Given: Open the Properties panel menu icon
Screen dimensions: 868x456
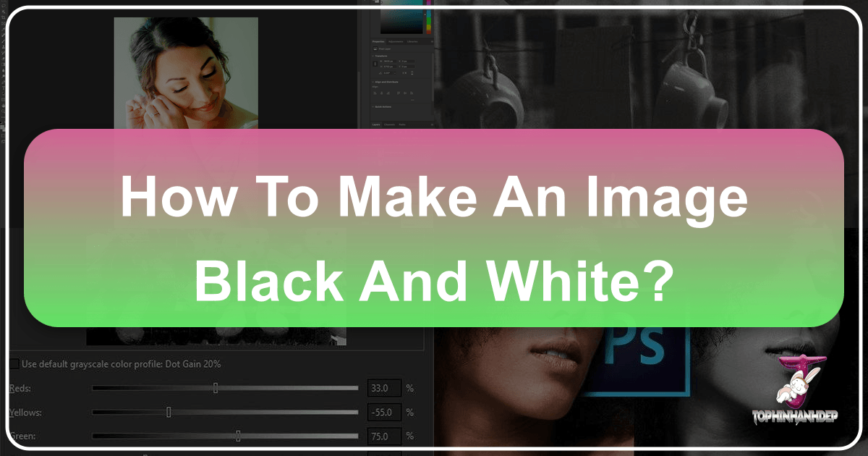Looking at the screenshot, I should pyautogui.click(x=432, y=42).
